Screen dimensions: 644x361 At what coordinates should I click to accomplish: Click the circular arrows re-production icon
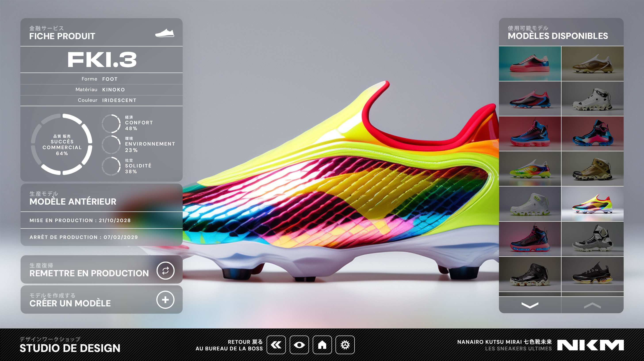(x=165, y=271)
